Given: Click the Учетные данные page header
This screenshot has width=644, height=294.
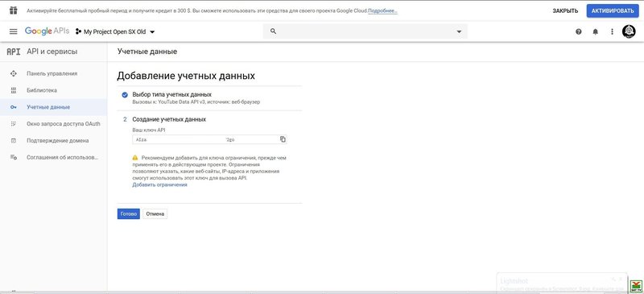Looking at the screenshot, I should click(x=147, y=52).
